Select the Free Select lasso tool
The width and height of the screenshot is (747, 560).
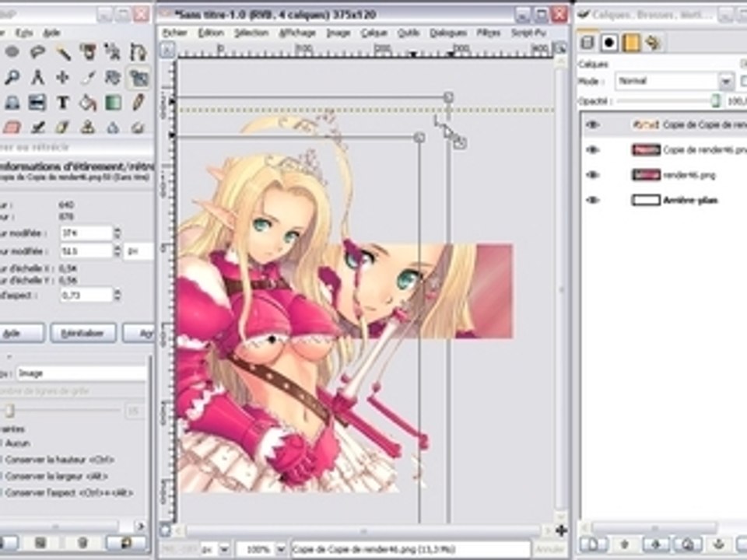click(37, 52)
